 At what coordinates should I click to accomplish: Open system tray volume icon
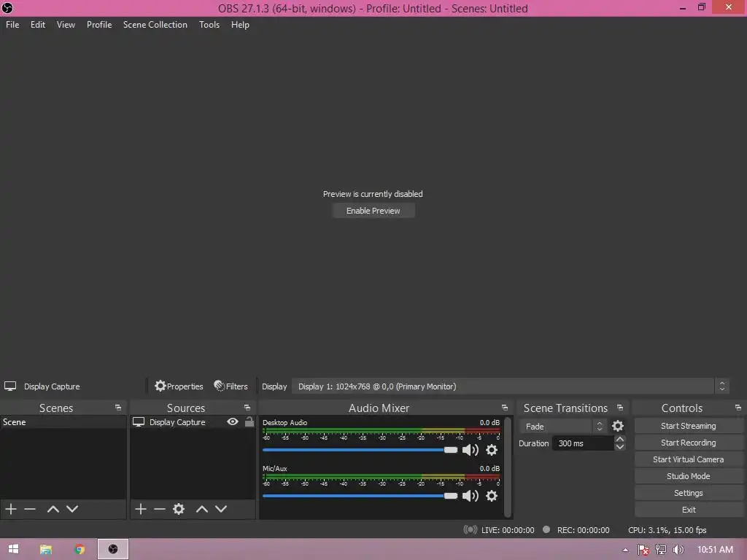[678, 550]
